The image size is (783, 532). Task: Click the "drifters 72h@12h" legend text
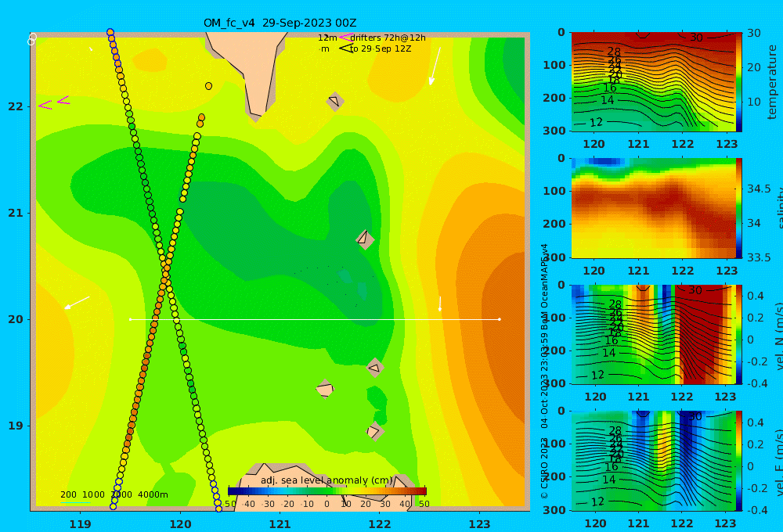point(388,38)
